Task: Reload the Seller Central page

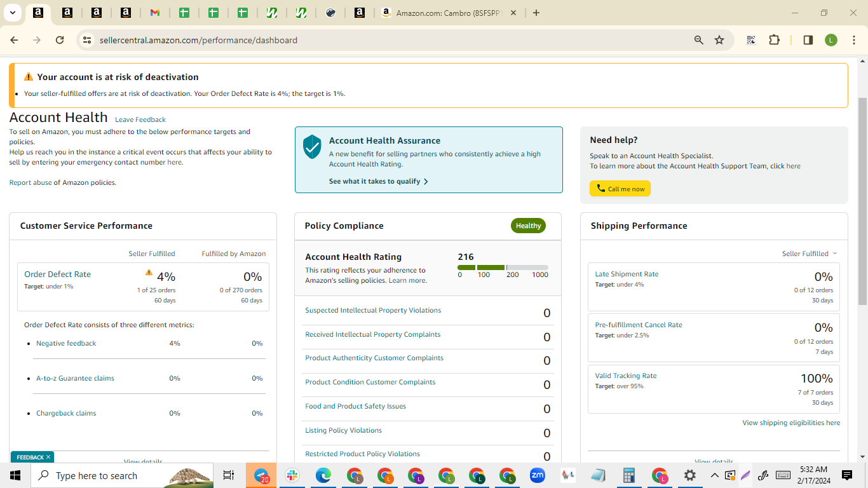Action: click(60, 40)
